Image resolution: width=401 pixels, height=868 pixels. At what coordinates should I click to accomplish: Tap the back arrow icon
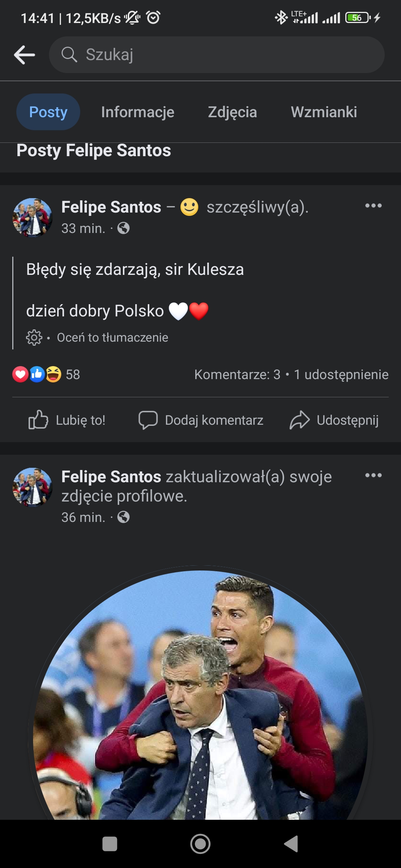(25, 55)
